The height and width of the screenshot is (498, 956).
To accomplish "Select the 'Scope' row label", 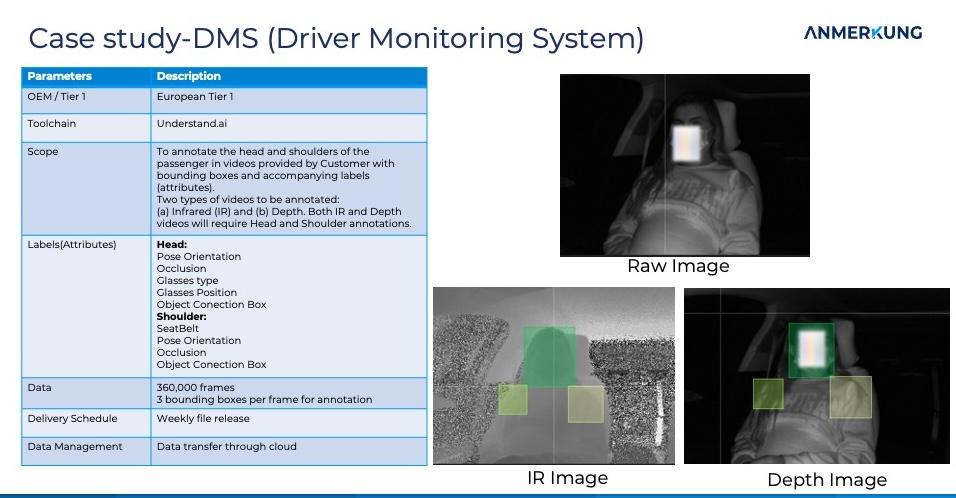I will click(x=43, y=151).
